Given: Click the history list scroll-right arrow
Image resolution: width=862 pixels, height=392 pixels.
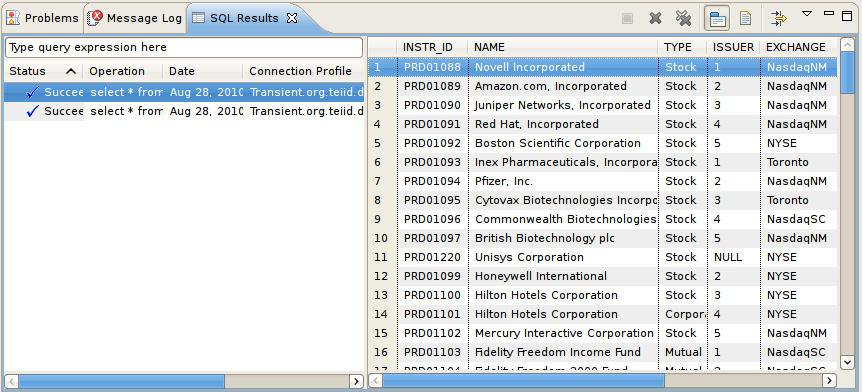Looking at the screenshot, I should (x=356, y=381).
